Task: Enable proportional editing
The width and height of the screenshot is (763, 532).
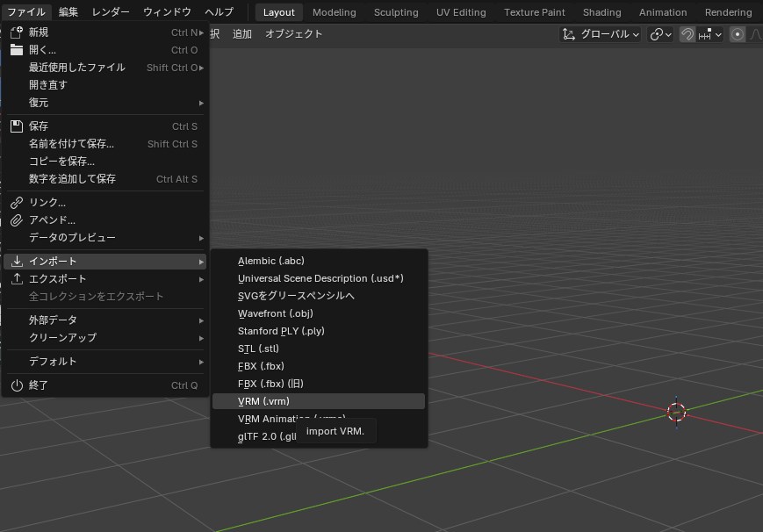Action: (x=736, y=33)
